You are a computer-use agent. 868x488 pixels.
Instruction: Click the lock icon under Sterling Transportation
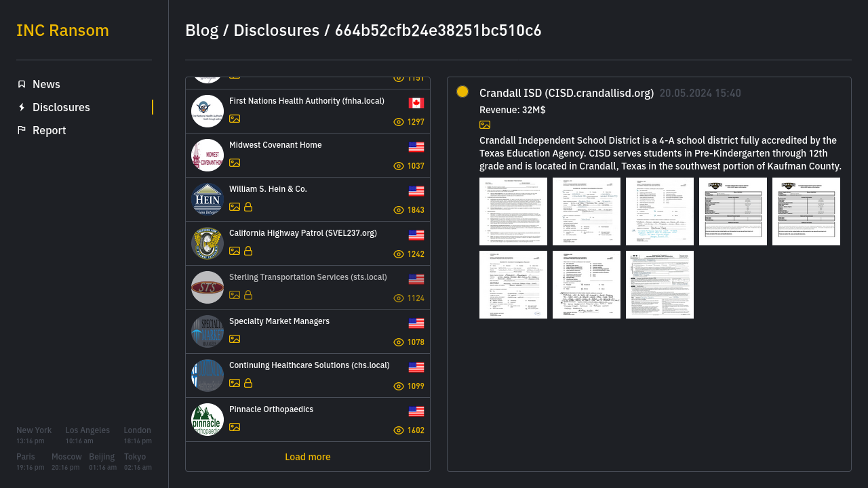[x=248, y=295]
